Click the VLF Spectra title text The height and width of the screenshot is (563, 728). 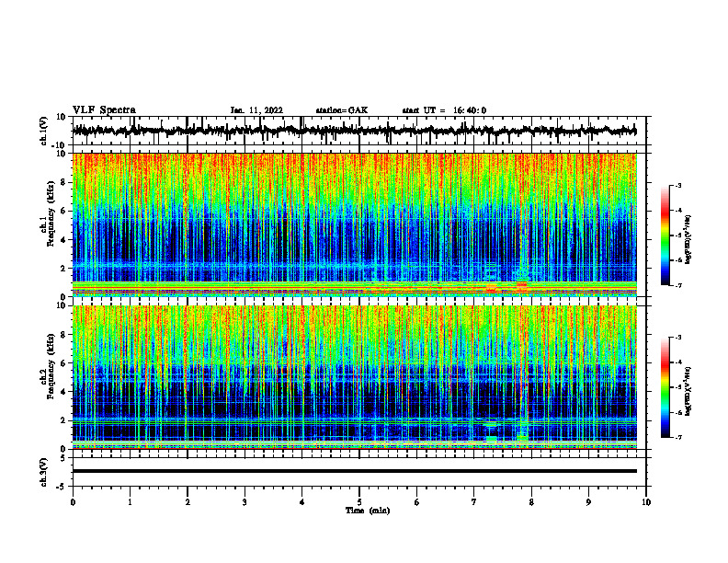pyautogui.click(x=104, y=110)
